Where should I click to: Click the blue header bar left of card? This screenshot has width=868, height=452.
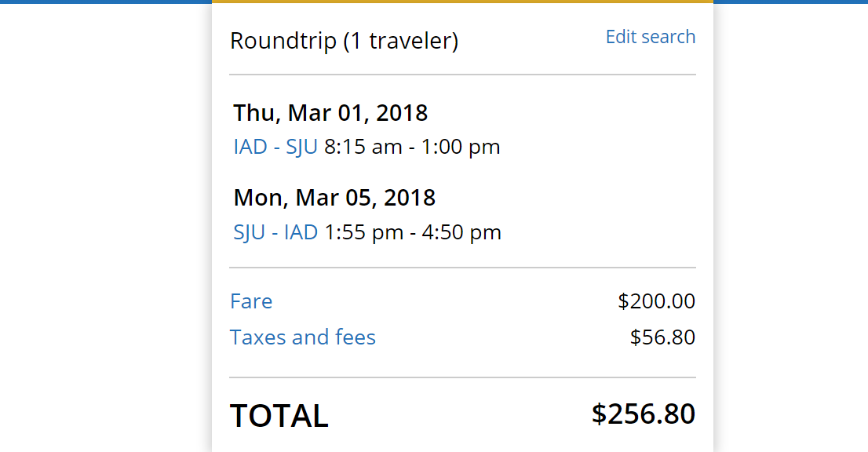(105, 2)
